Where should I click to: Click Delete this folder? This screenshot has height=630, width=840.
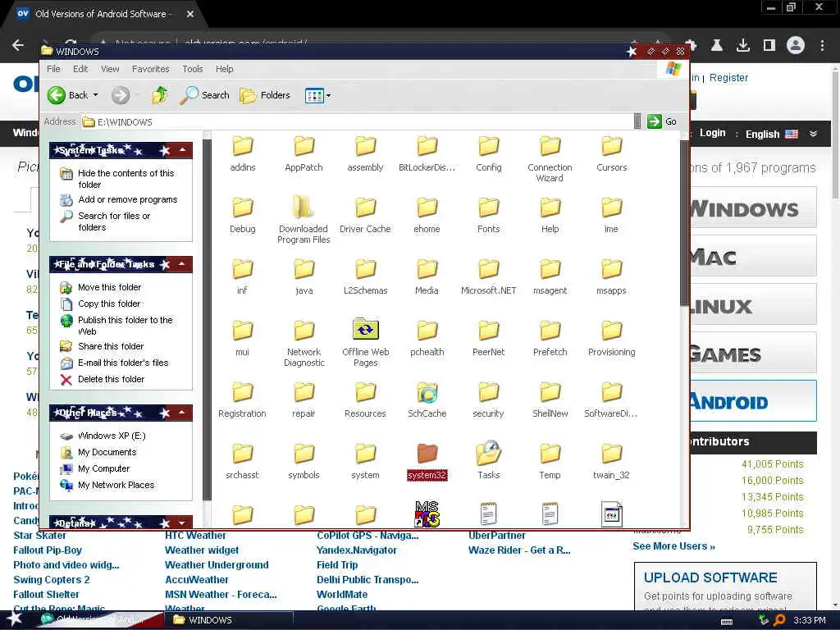[x=111, y=379]
